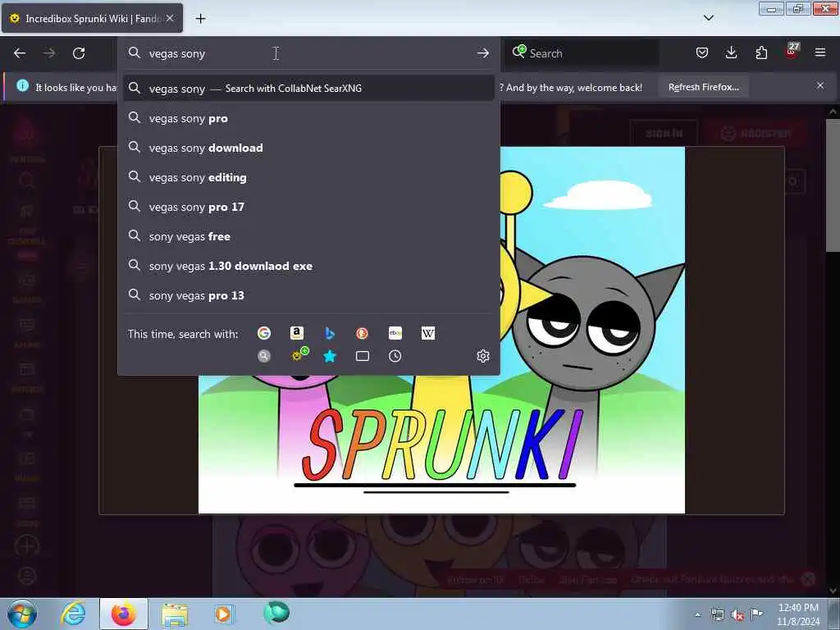Search bookmarks with the star icon
The height and width of the screenshot is (630, 840).
[x=330, y=356]
